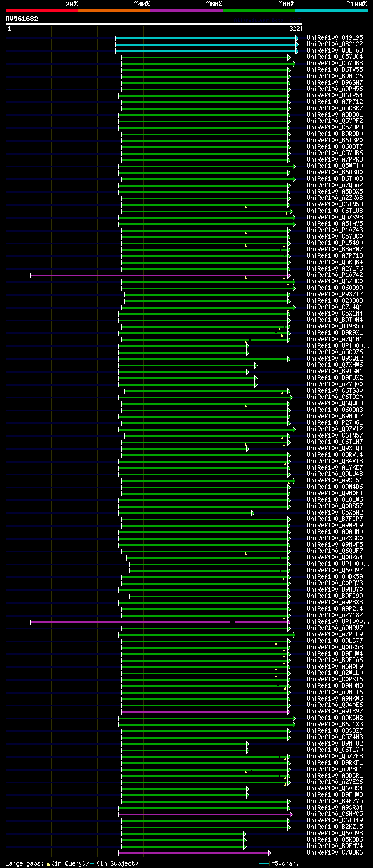Click the green ~80% identity color segment
The image size is (373, 868).
(259, 10)
